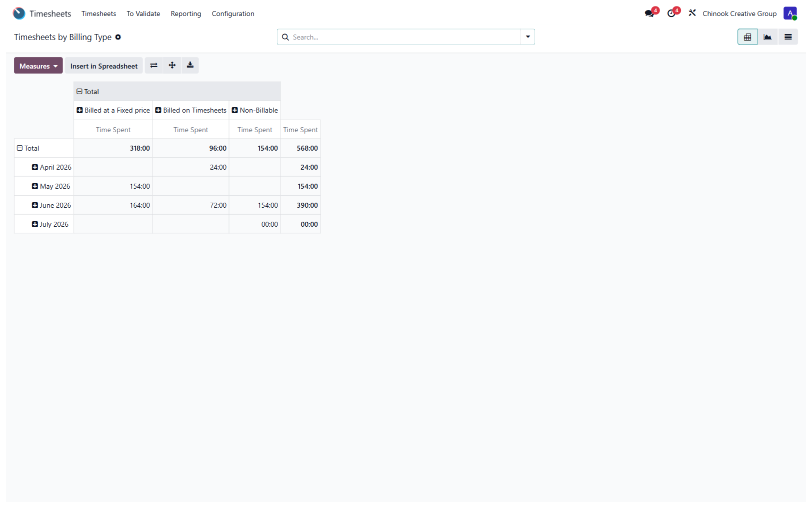Click the Timesheets app logo icon
812x508 pixels.
(19, 14)
